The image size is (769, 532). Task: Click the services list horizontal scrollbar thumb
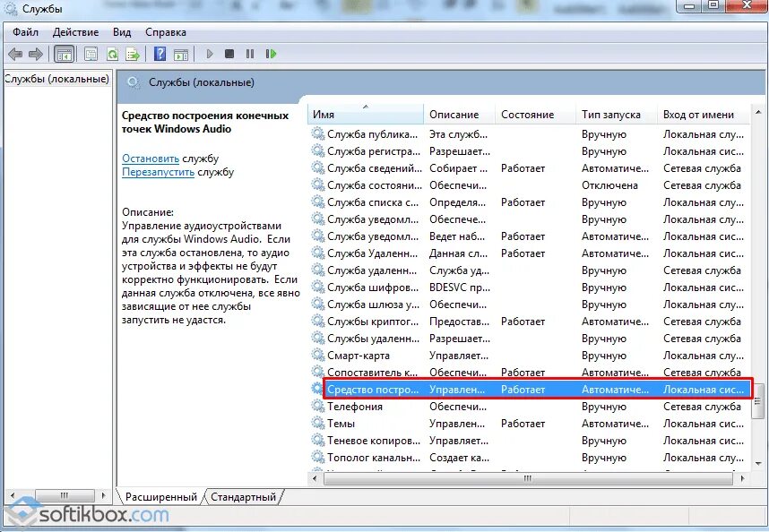(528, 478)
